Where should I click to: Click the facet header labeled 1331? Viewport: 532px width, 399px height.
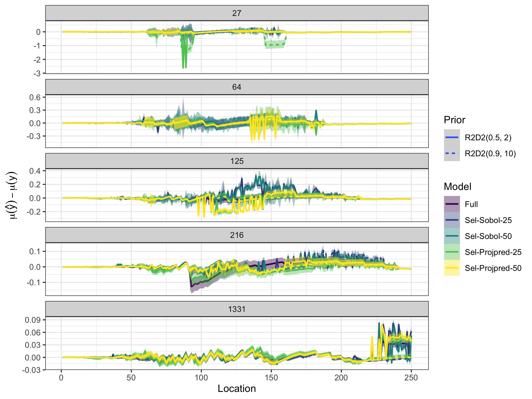(237, 309)
